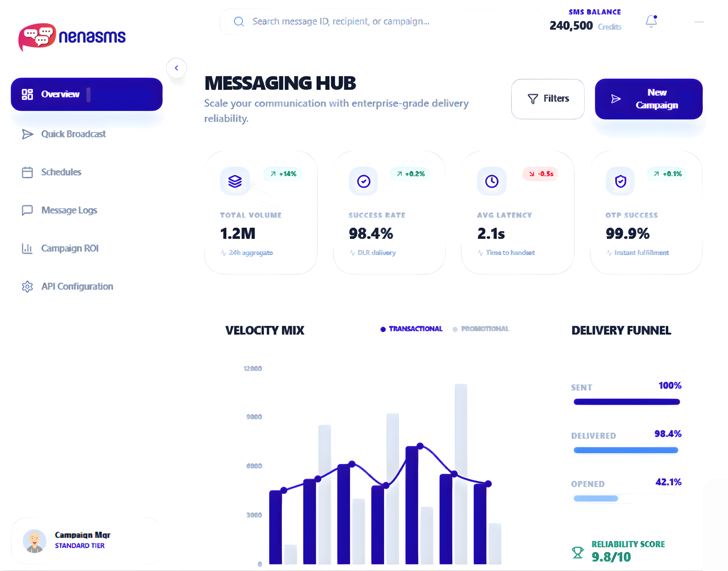The width and height of the screenshot is (728, 571).
Task: Open Message Logs chat-bubble icon
Action: (x=27, y=210)
